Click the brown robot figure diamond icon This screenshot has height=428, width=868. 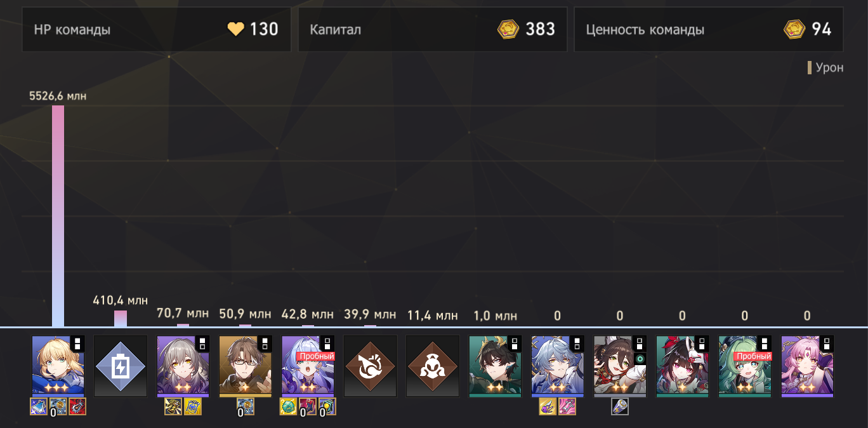tap(432, 366)
